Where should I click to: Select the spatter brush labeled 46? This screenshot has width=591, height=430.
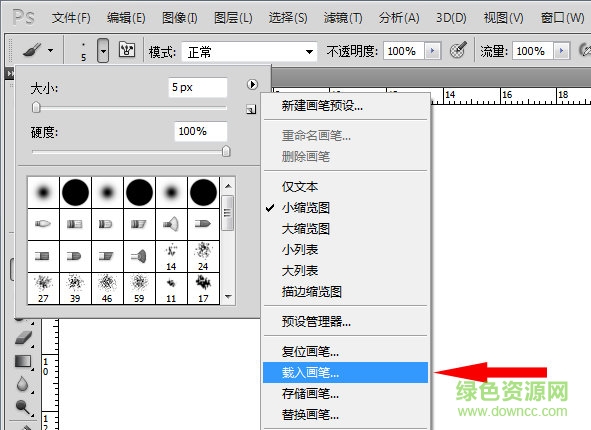click(x=107, y=289)
